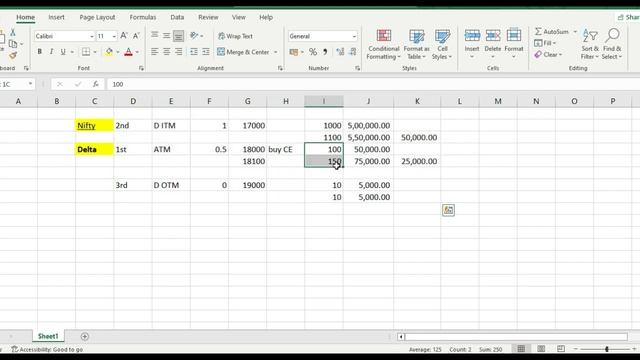Switch to Page Layout view icon
640x360 pixels.
coord(541,349)
